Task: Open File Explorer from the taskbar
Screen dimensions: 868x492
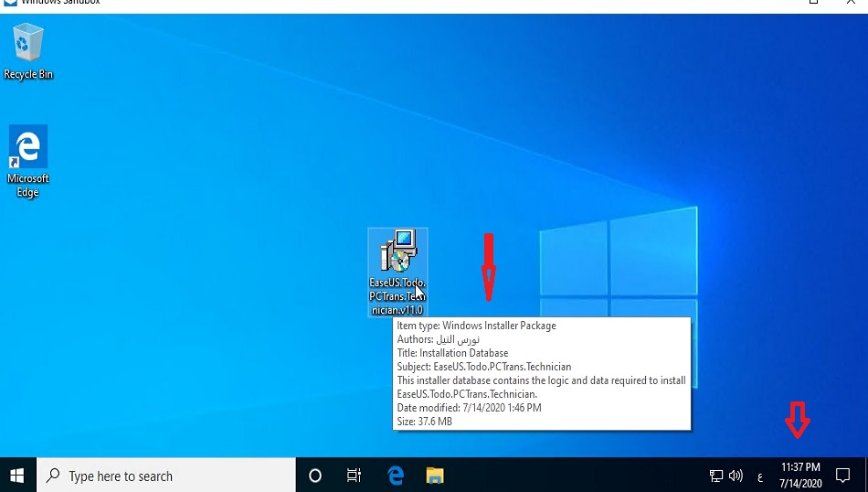Action: point(435,476)
